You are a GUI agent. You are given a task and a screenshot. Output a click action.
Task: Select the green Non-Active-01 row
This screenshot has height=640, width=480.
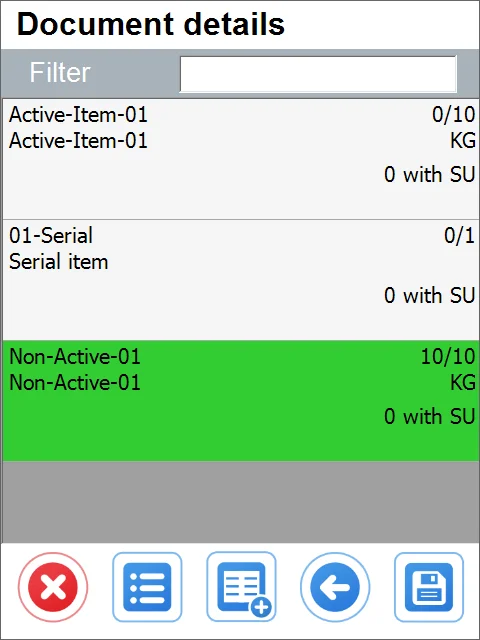click(241, 401)
